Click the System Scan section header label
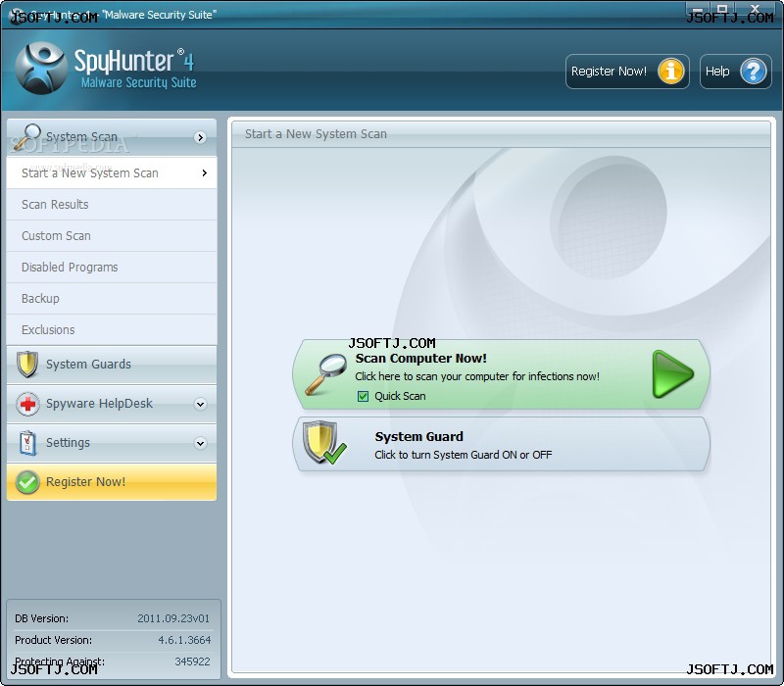 81,136
